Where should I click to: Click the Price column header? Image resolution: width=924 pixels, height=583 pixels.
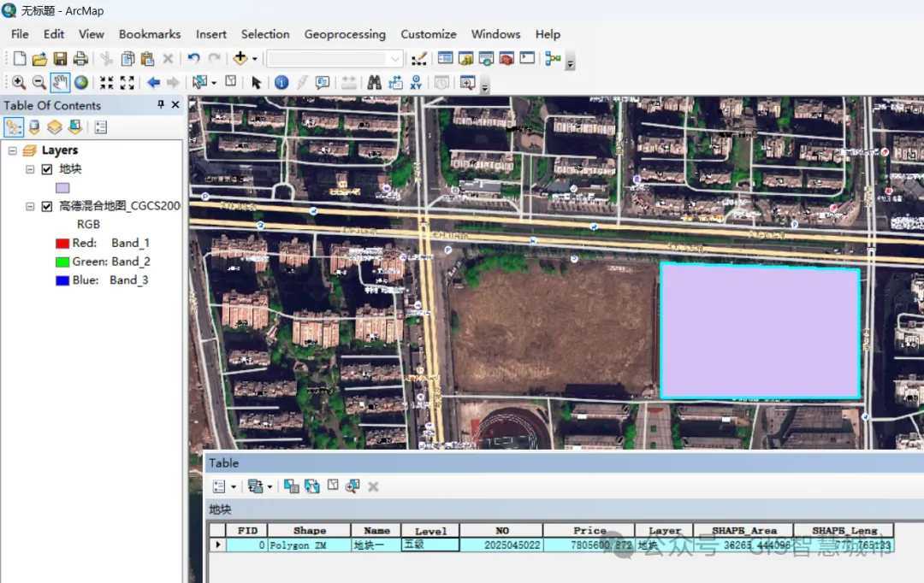click(589, 531)
